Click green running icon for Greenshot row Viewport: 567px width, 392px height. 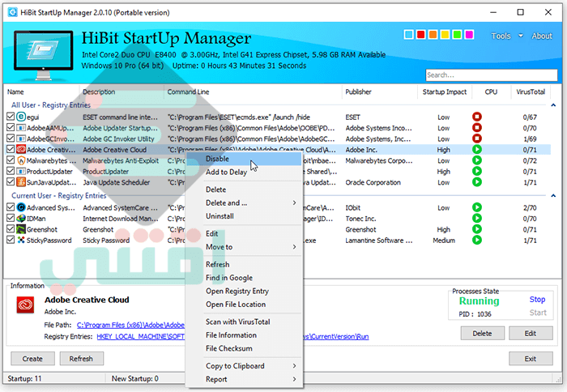pyautogui.click(x=477, y=228)
